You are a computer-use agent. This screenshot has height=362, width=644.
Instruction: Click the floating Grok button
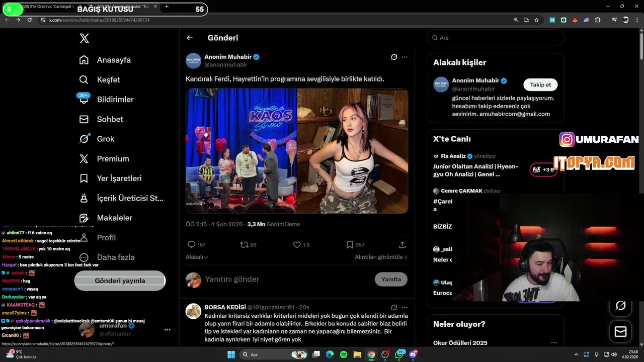[x=620, y=306]
